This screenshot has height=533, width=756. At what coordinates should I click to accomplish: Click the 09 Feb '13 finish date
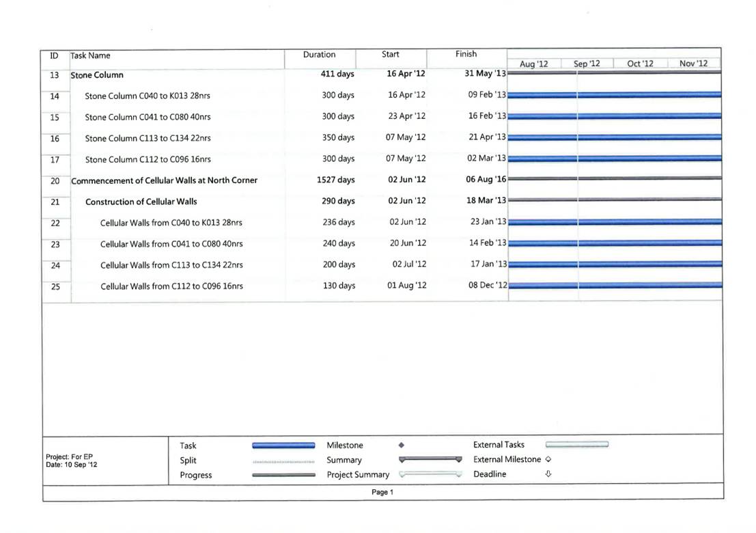point(487,94)
